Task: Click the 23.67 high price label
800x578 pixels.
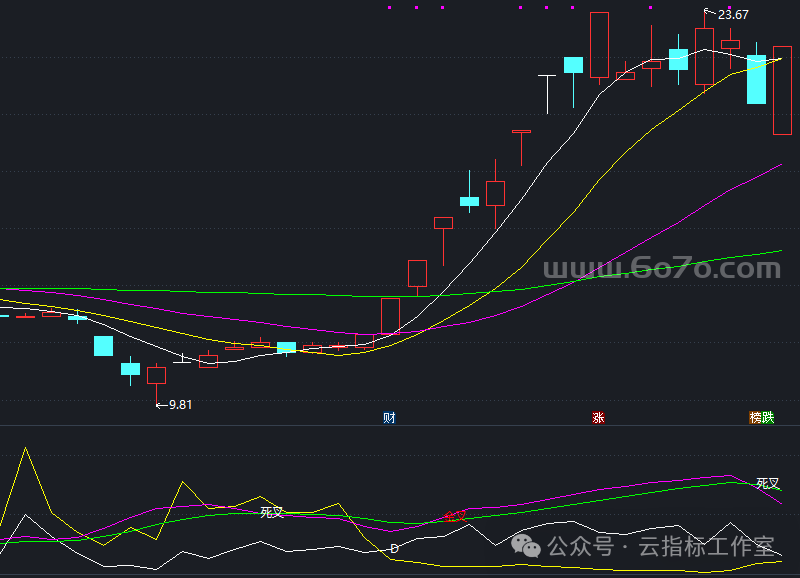Action: (732, 15)
